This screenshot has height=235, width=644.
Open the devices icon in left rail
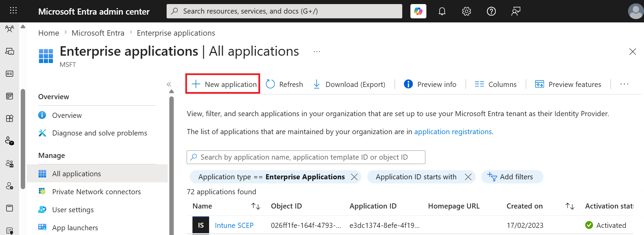pos(10,51)
